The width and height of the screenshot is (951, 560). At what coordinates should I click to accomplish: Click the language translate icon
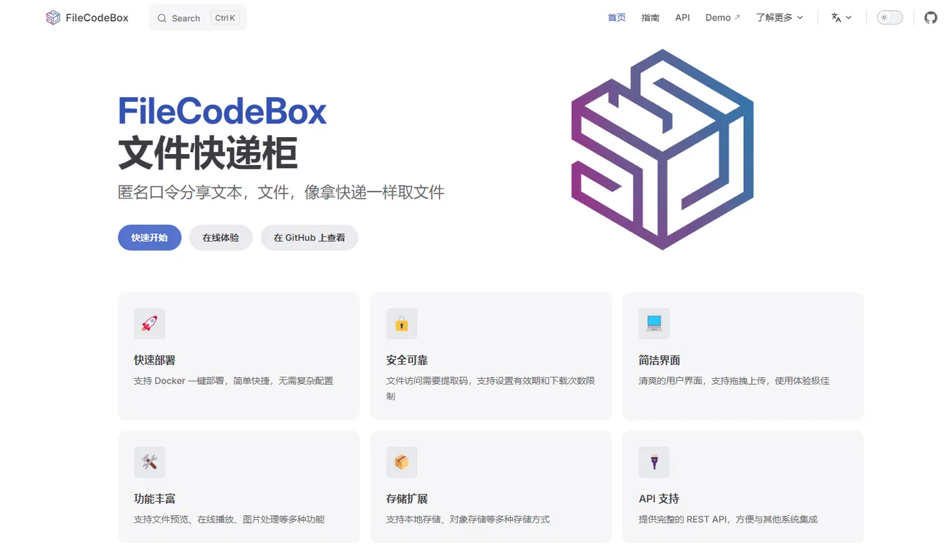(836, 18)
